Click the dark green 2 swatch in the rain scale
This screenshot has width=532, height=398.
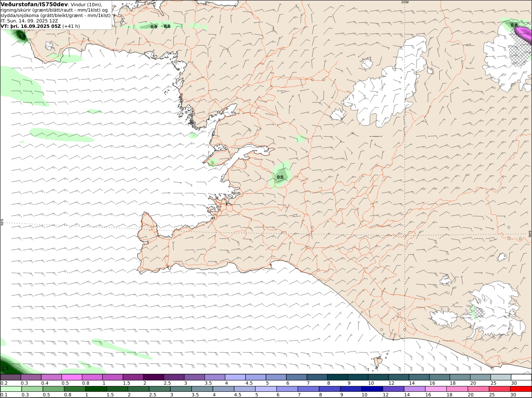(x=138, y=389)
